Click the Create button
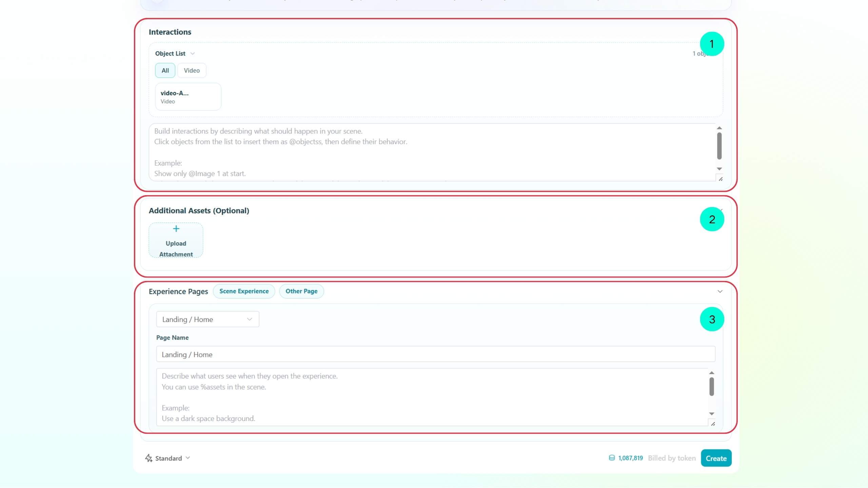The width and height of the screenshot is (868, 488). click(716, 458)
